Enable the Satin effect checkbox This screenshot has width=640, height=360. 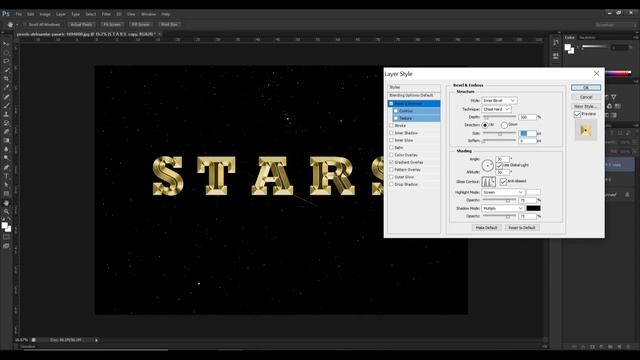point(391,148)
